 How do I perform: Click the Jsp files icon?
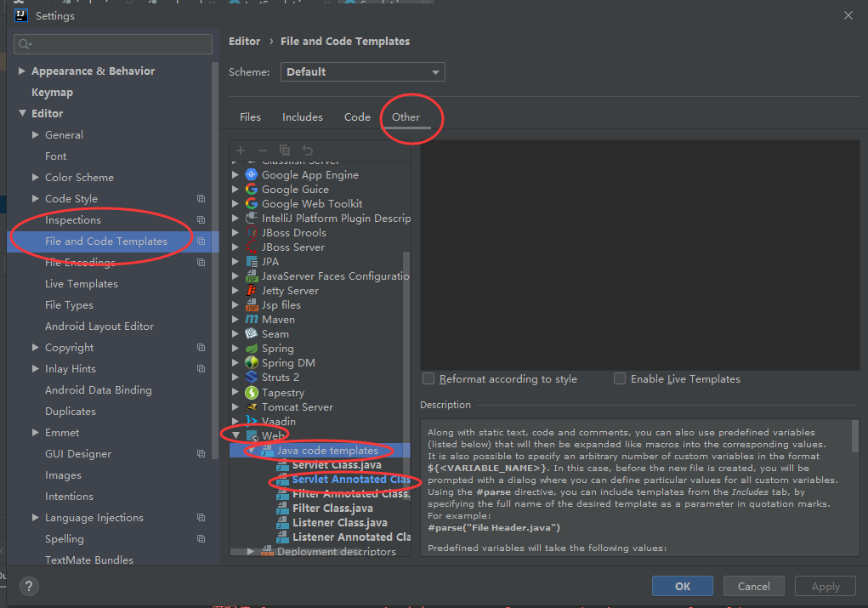252,304
